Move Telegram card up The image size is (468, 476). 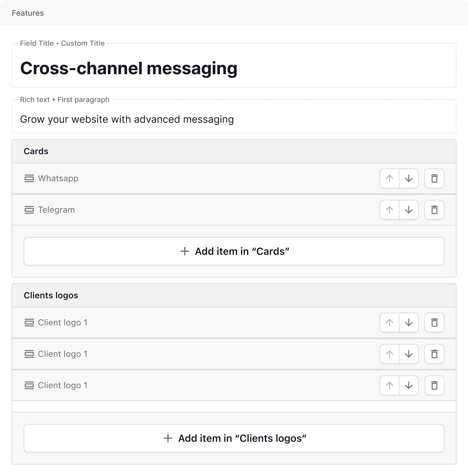[x=389, y=210]
